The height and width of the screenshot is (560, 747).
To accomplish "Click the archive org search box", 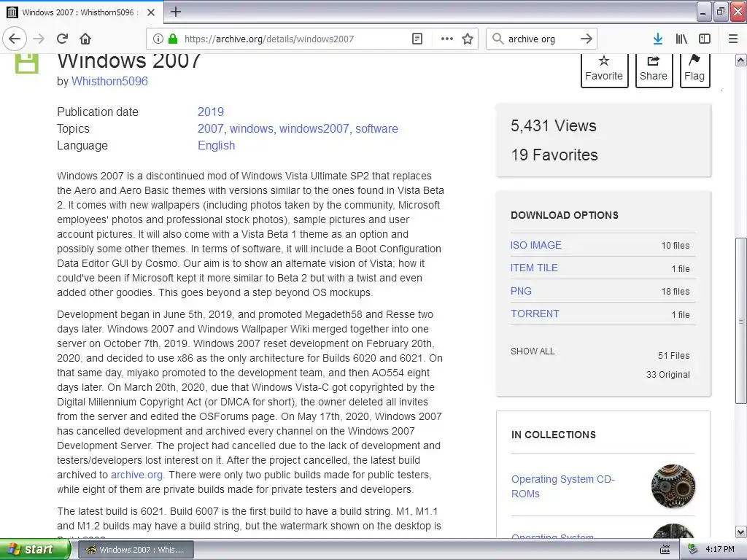I will [x=542, y=39].
